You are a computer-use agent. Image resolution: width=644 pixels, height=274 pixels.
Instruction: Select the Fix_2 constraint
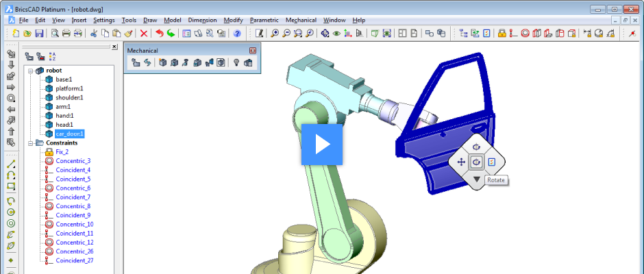click(62, 152)
